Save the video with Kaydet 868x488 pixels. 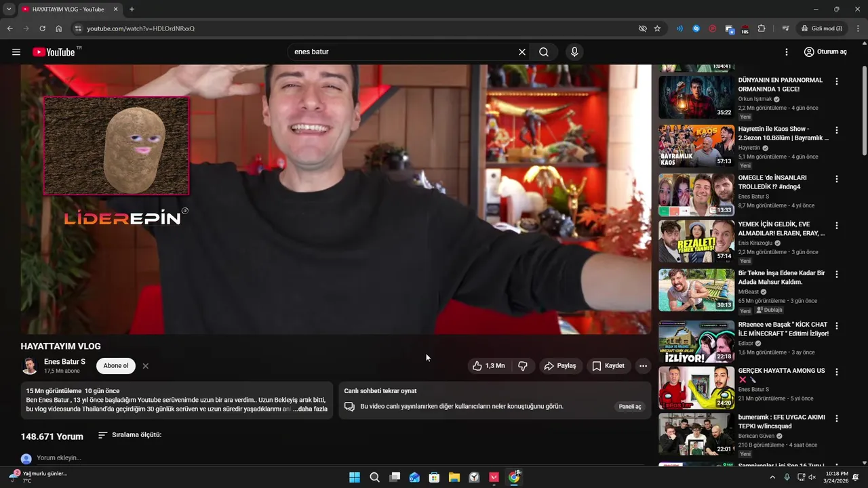(608, 366)
